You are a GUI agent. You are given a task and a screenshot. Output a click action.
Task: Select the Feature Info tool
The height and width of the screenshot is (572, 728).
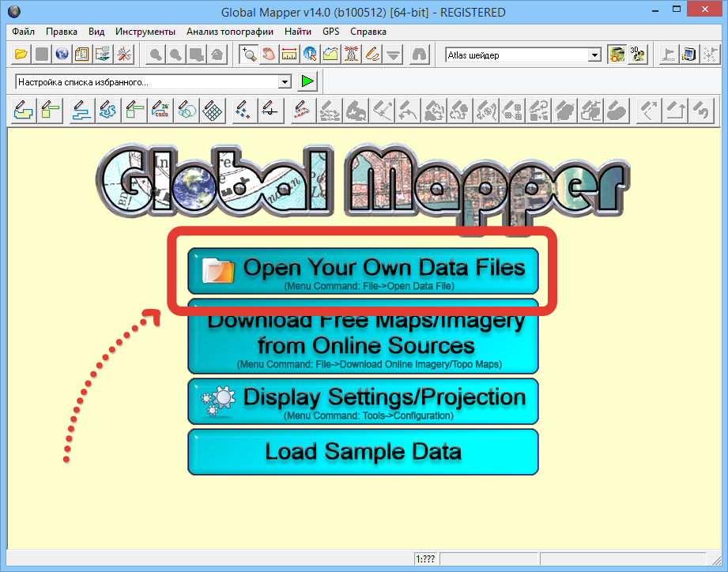click(310, 55)
